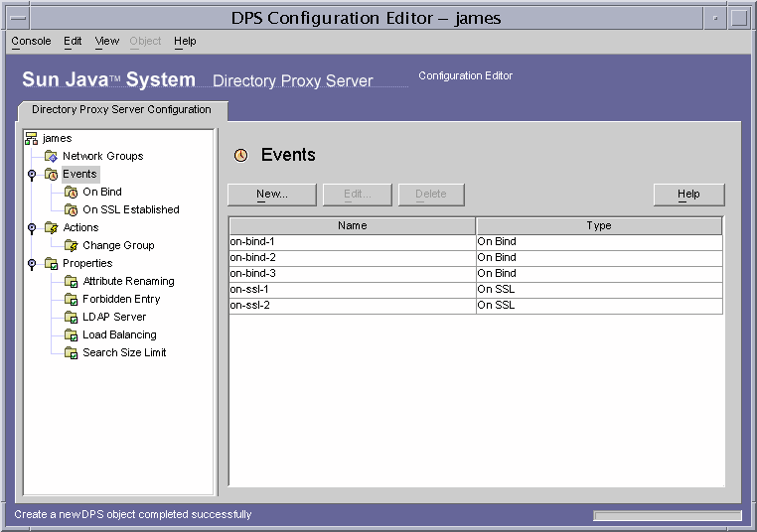The width and height of the screenshot is (757, 532).
Task: Click the Forbidden Entry folder icon
Action: 71,299
